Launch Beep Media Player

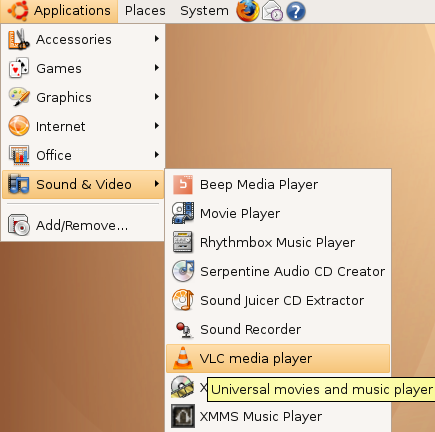[278, 184]
